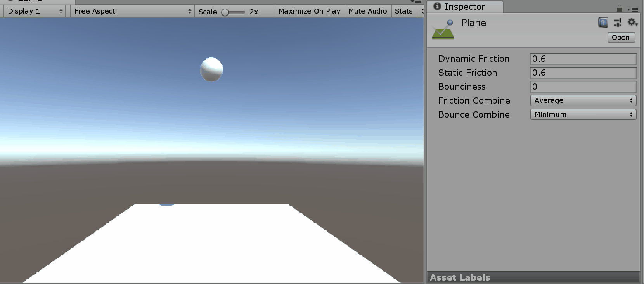Toggle the Stats overlay
Viewport: 644px width, 284px height.
coord(403,11)
